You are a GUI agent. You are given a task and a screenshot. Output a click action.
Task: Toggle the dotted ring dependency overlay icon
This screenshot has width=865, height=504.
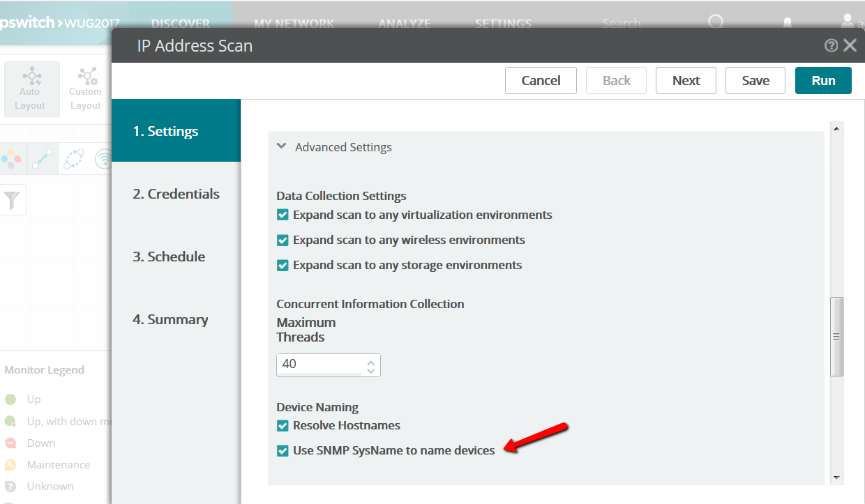click(73, 159)
